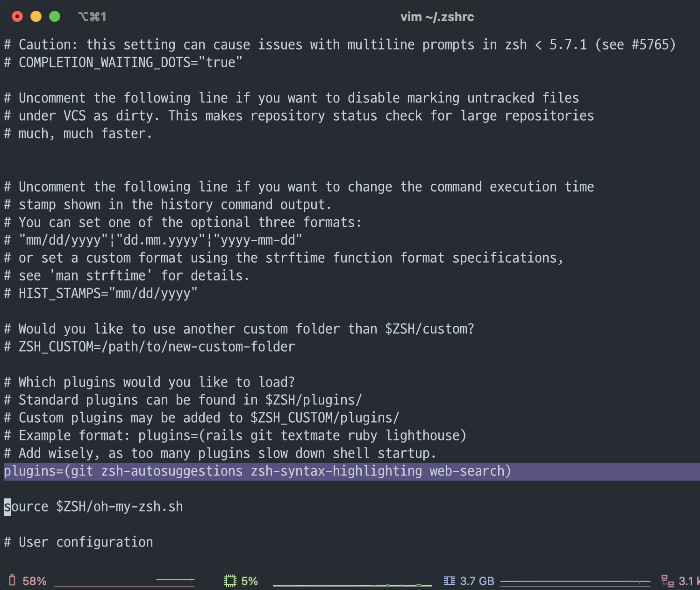Zoom the terminal window with the green button
The width and height of the screenshot is (700, 590).
[55, 17]
